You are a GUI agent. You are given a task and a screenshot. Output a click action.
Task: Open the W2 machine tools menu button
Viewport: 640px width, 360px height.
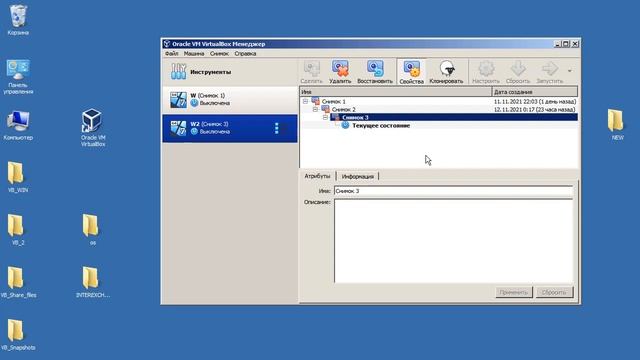[x=276, y=128]
